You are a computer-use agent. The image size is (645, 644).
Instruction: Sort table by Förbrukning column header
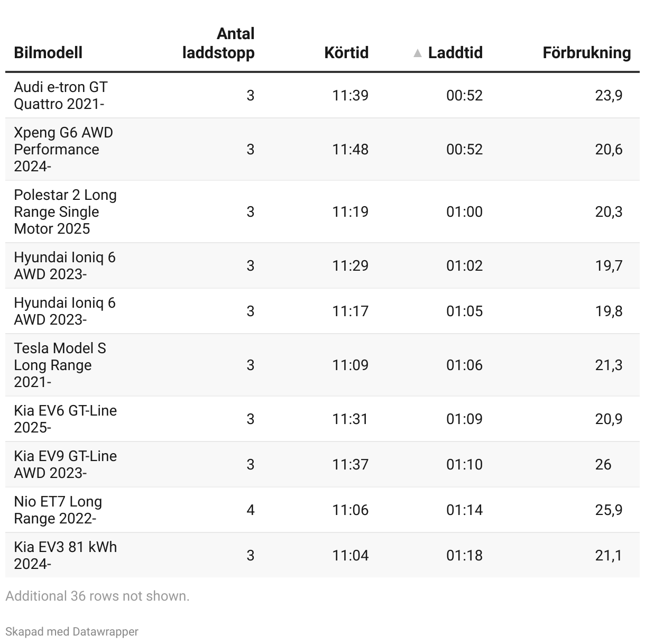point(587,52)
